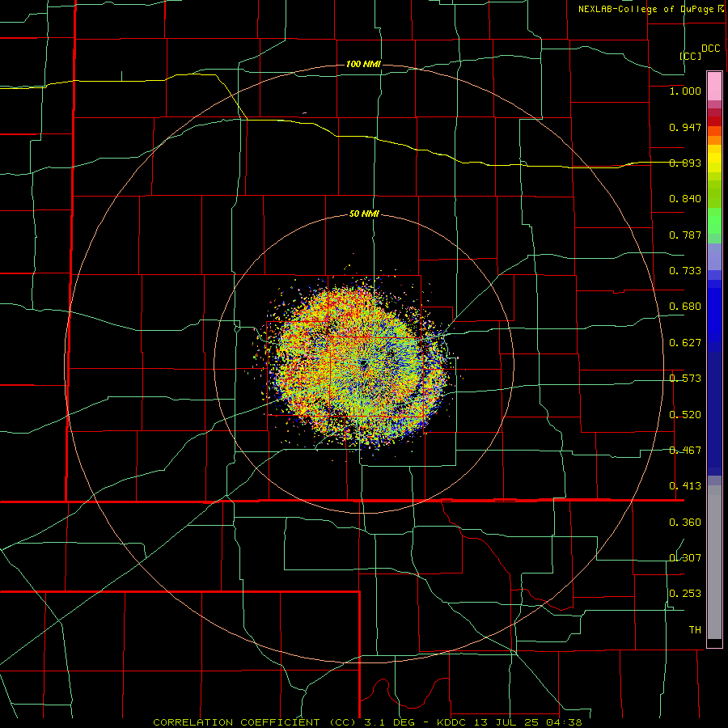Click the Correlation Coefficient product title caption
The image size is (728, 728).
point(367,722)
